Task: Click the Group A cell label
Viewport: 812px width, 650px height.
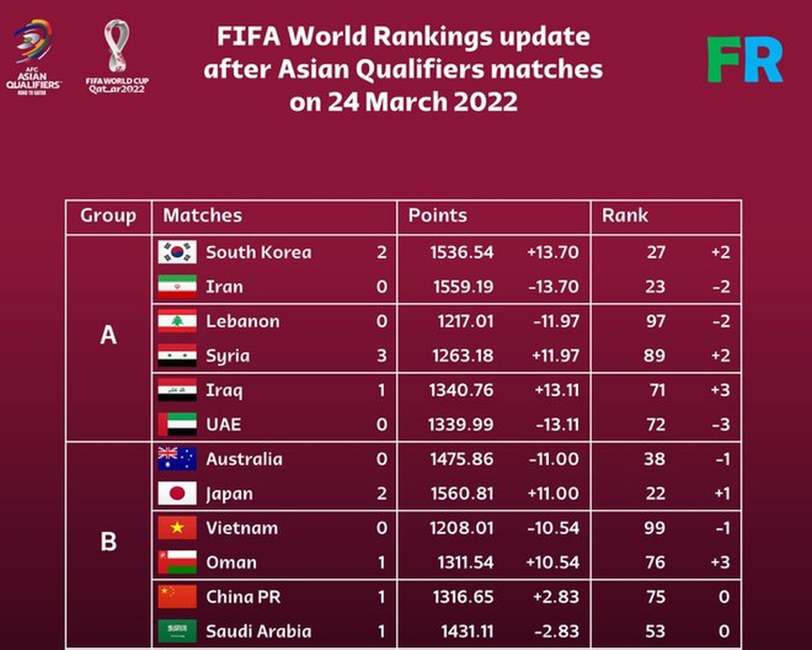Action: [x=108, y=336]
